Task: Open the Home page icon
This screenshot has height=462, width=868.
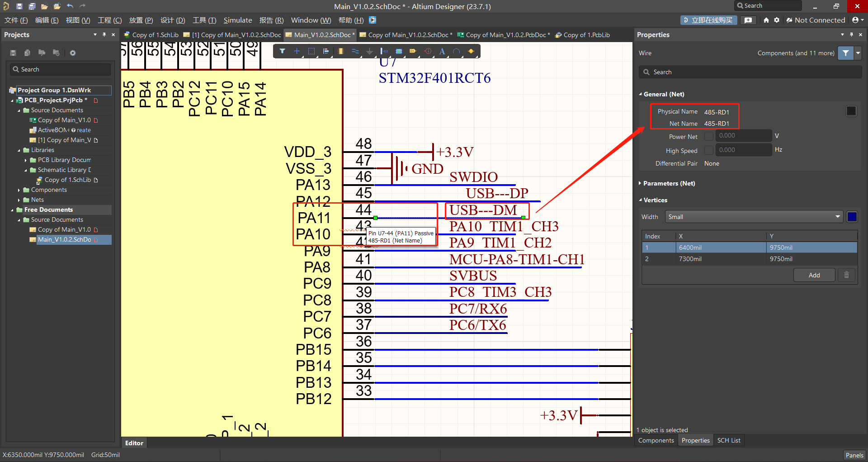Action: (766, 20)
